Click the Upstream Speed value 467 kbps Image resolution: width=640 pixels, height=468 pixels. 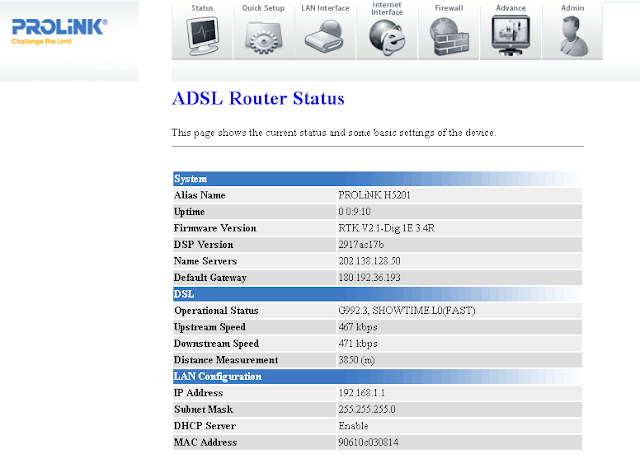tap(358, 327)
